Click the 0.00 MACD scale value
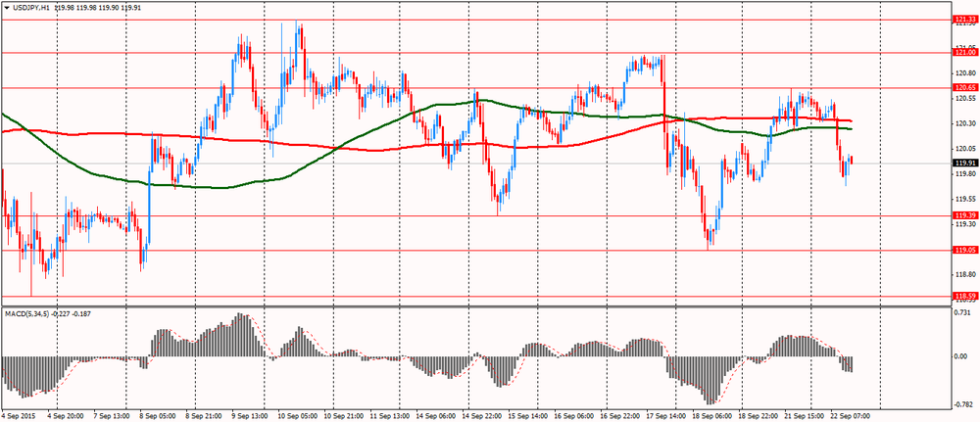Image resolution: width=980 pixels, height=422 pixels. 961,356
